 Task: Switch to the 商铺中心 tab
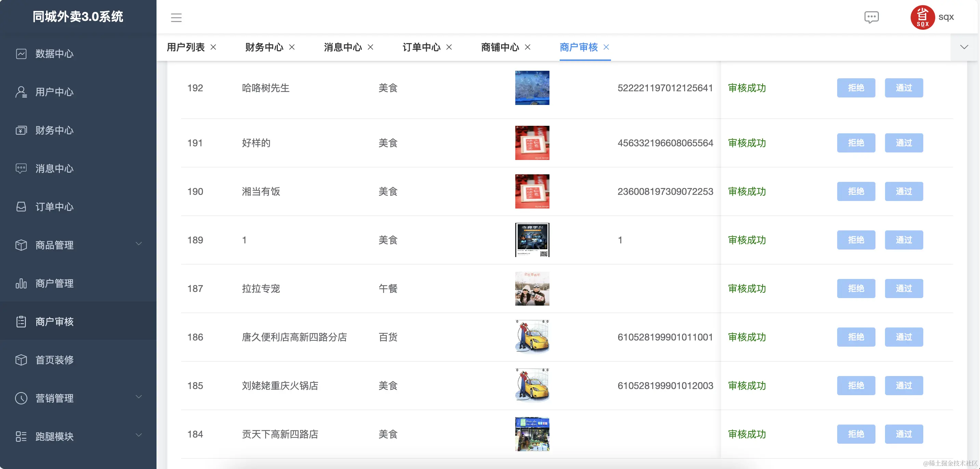[500, 47]
